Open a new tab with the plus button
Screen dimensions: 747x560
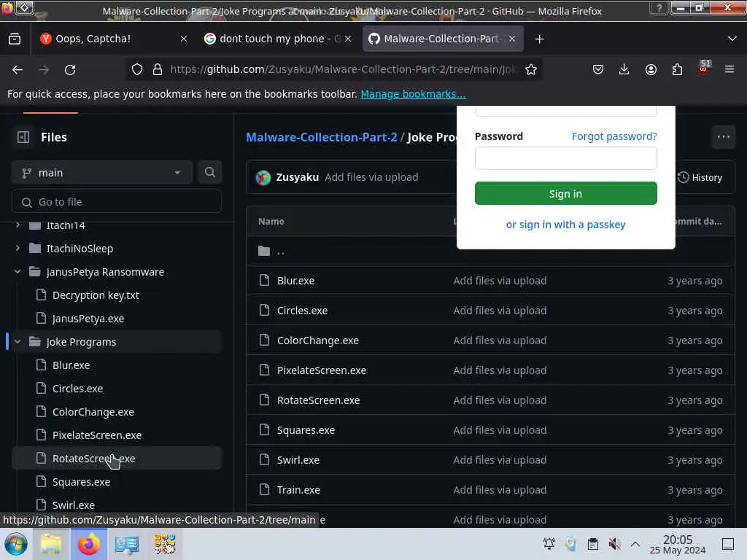(x=539, y=39)
